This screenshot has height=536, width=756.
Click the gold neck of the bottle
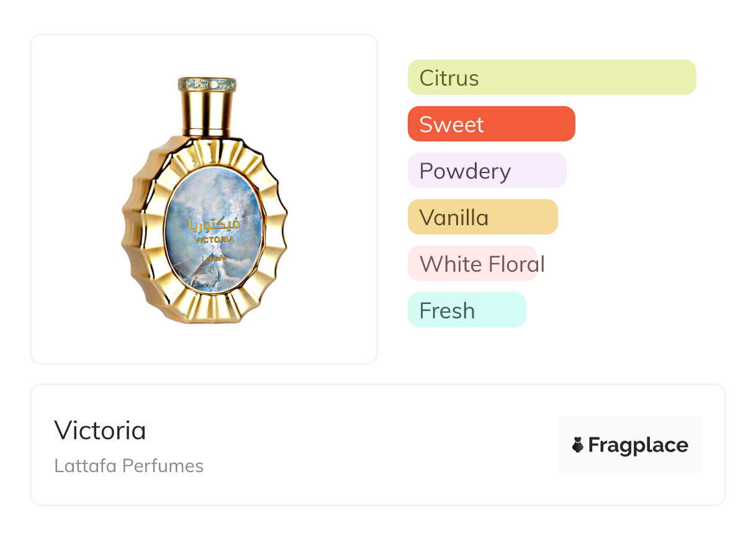coord(207,132)
